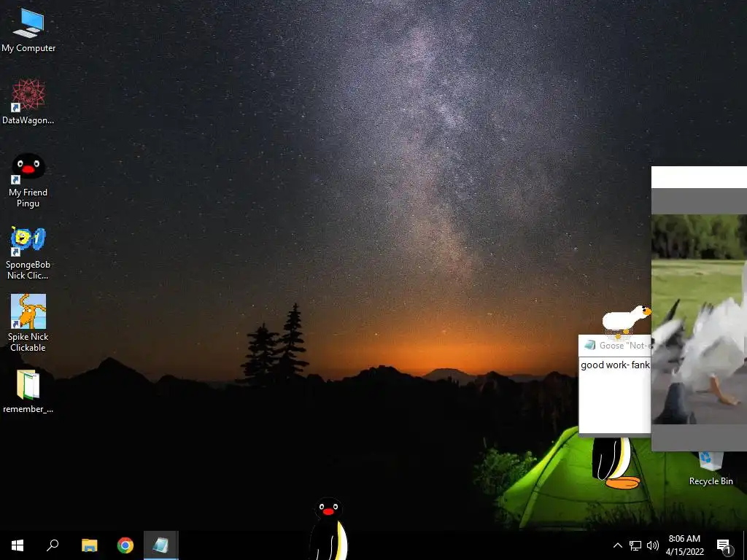Click the Pingu penguin below the note

[615, 463]
